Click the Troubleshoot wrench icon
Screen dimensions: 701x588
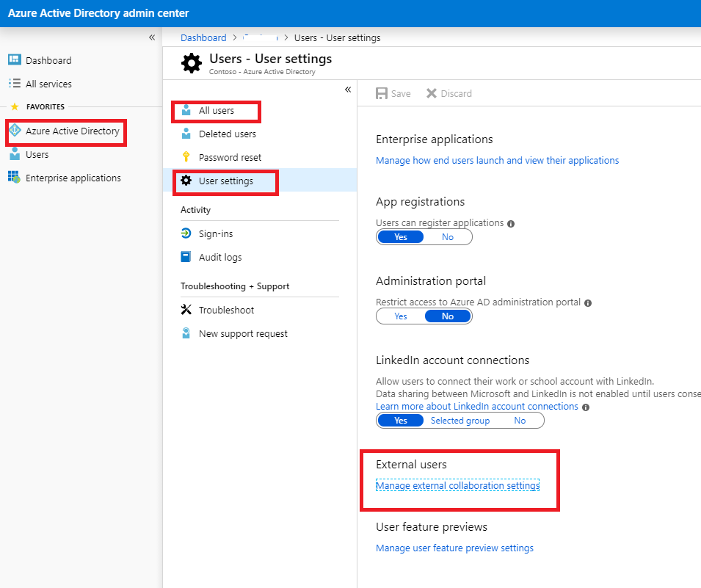coord(186,310)
